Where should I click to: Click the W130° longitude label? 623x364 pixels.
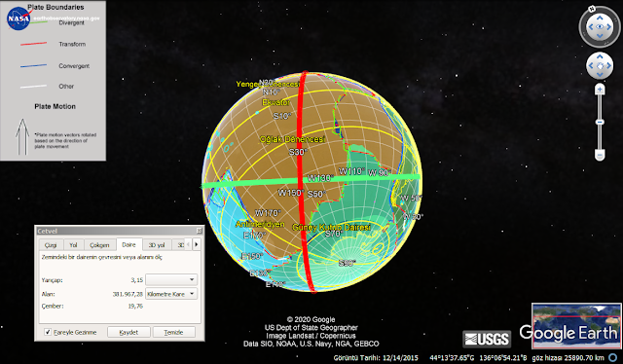click(x=320, y=178)
